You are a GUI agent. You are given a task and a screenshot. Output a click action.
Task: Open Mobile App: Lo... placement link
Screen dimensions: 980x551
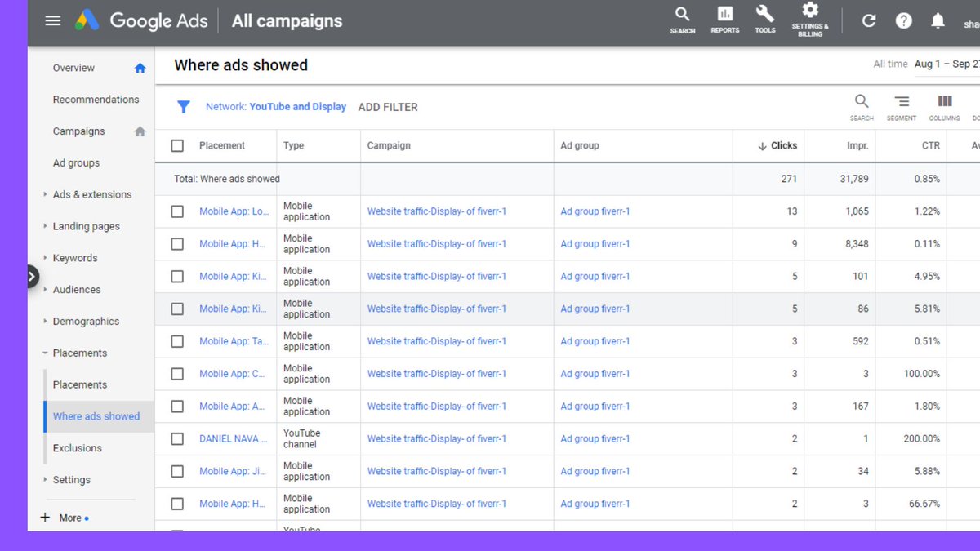pos(234,211)
